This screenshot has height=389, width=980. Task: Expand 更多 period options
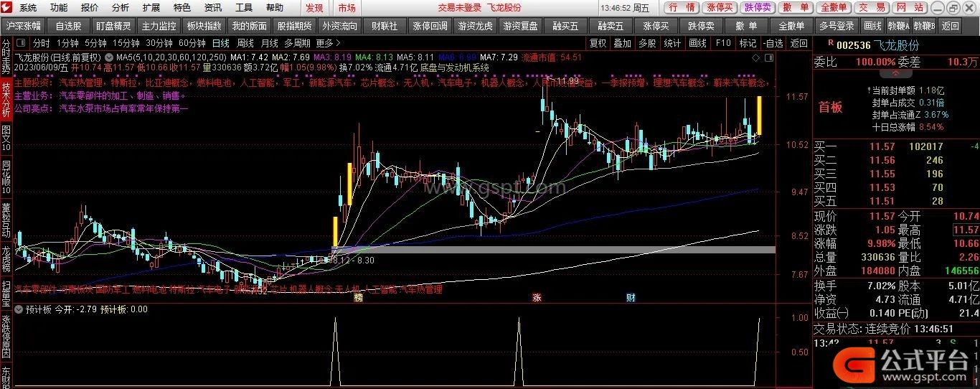click(327, 43)
